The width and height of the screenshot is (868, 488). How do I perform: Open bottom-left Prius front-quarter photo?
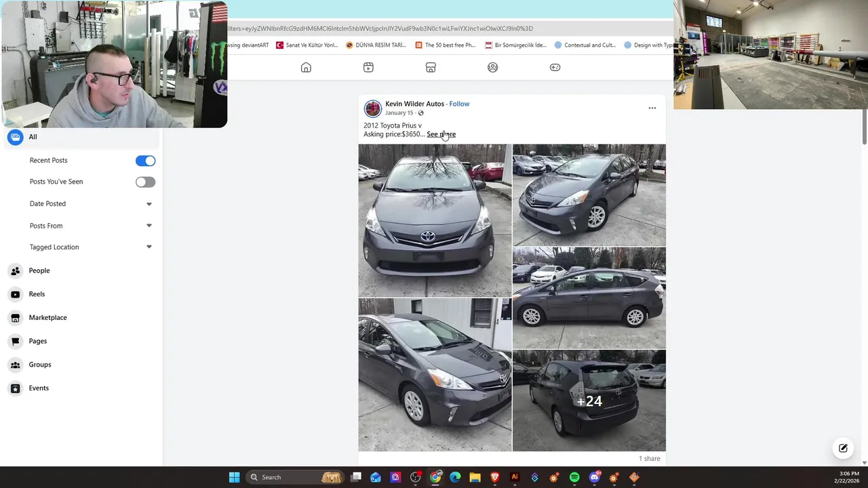coord(435,375)
